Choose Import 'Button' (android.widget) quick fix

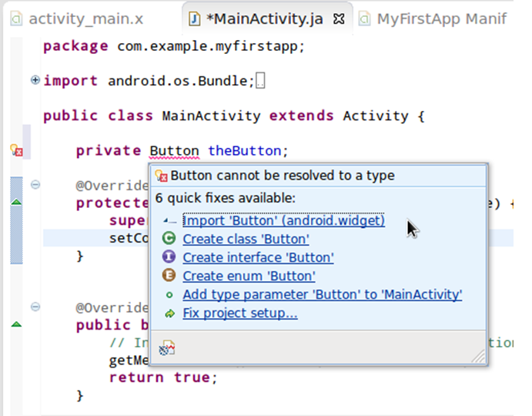283,220
